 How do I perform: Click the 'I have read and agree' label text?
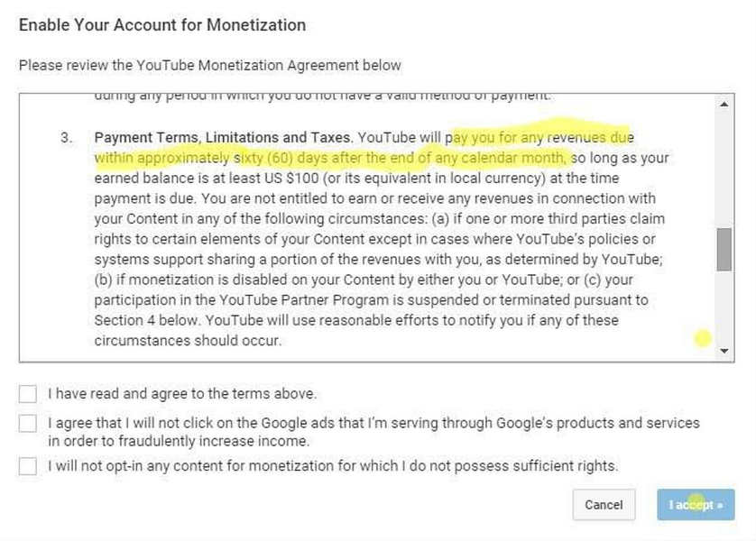pyautogui.click(x=182, y=394)
